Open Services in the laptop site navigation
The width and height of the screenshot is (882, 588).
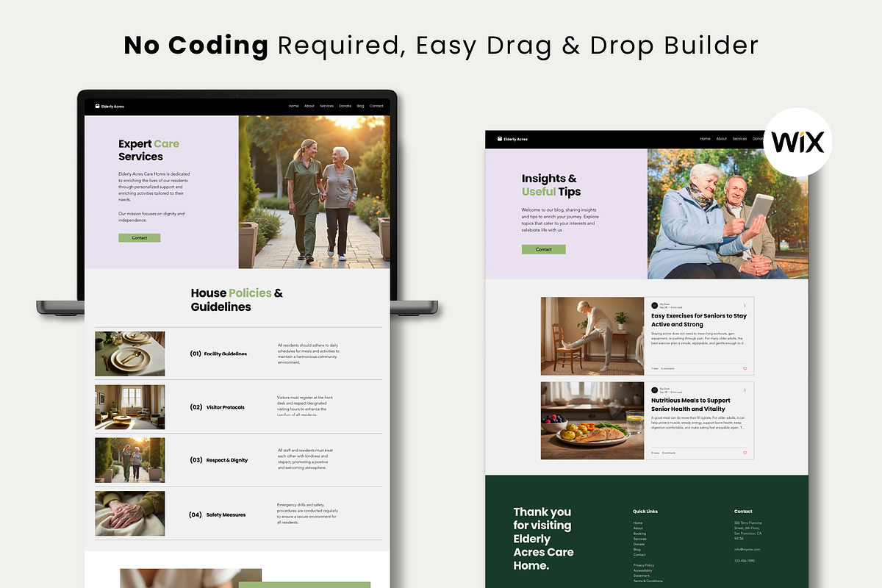[x=326, y=106]
